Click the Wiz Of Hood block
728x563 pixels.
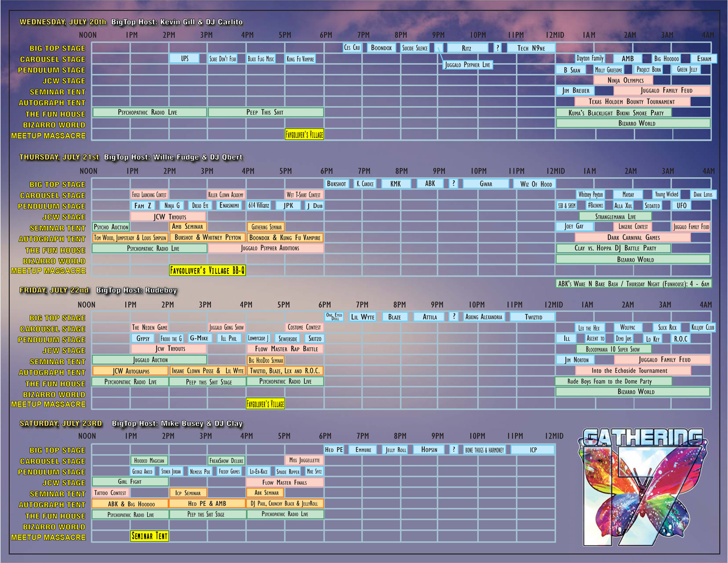[536, 184]
